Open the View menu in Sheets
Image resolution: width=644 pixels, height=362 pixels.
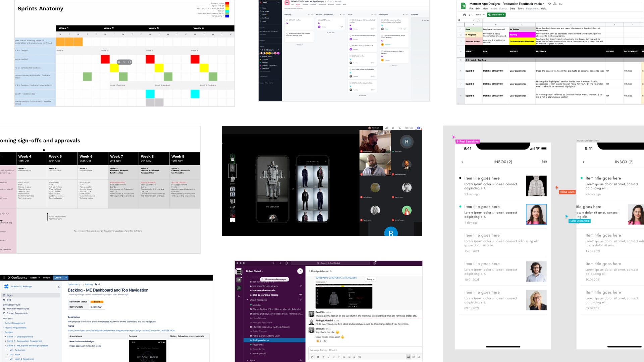485,9
